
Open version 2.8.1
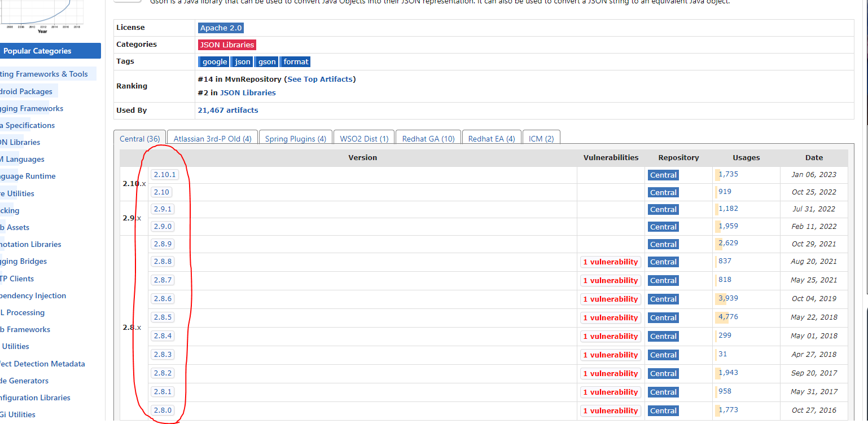tap(163, 392)
